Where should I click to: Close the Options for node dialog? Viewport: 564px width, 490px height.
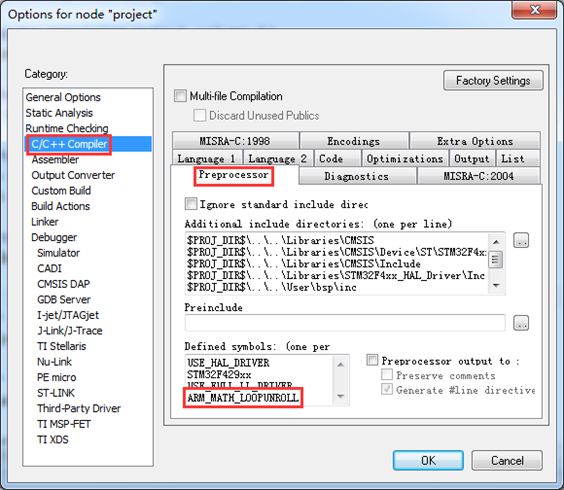point(534,9)
